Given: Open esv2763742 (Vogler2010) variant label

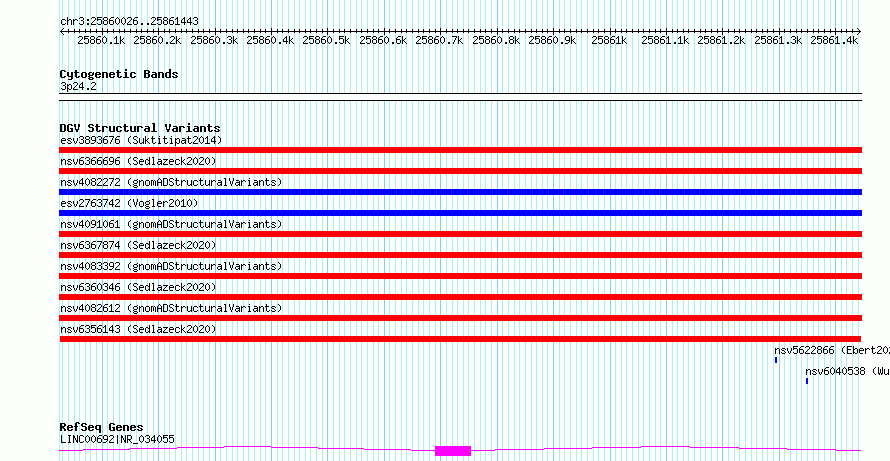Looking at the screenshot, I should coord(129,203).
